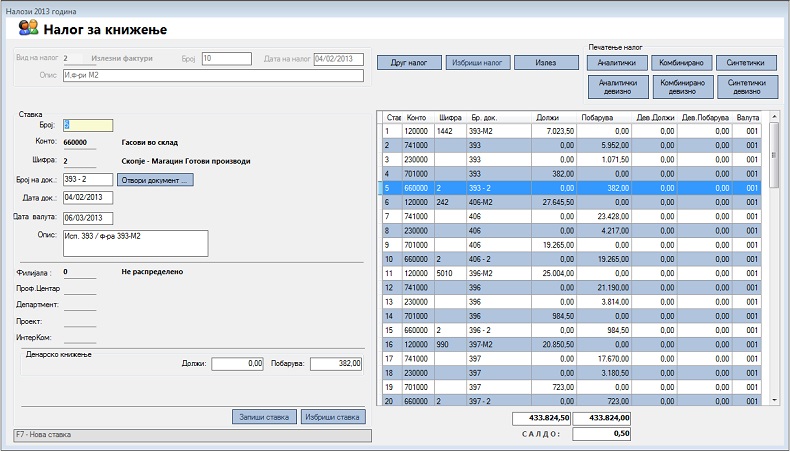The height and width of the screenshot is (452, 790).
Task: Click the Опис text area of Ставка
Action: (136, 243)
